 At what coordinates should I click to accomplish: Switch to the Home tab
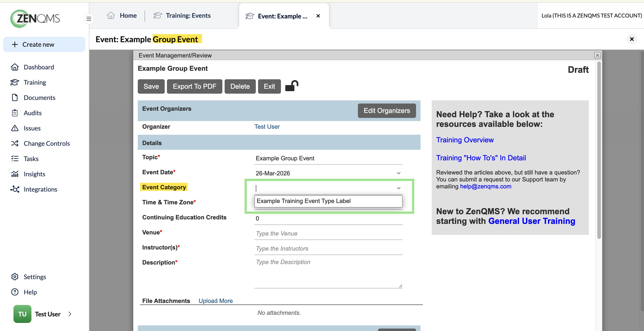[x=122, y=15]
